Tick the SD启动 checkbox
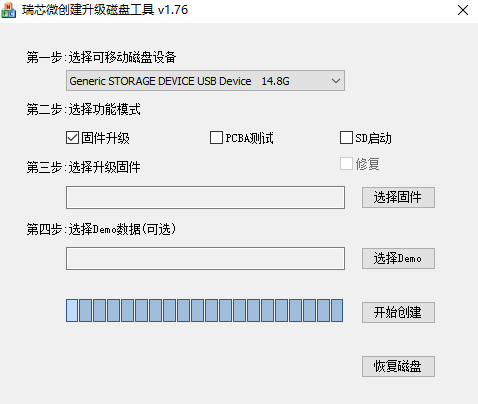Viewport: 478px width, 404px height. click(x=346, y=137)
